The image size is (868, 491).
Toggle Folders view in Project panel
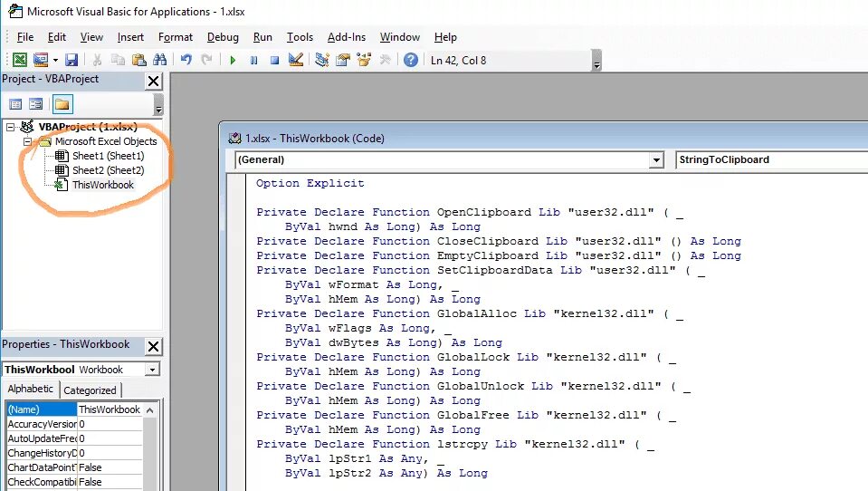pyautogui.click(x=62, y=104)
